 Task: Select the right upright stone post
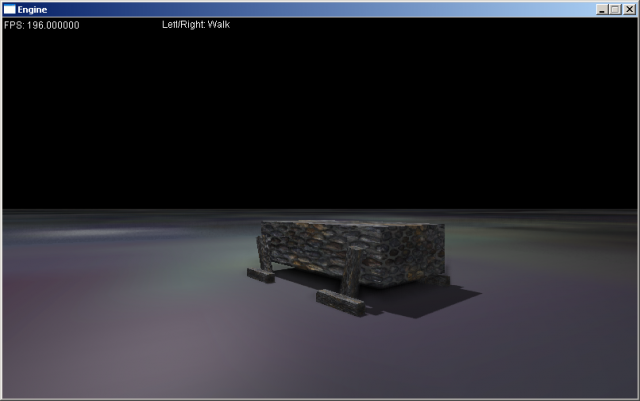(x=352, y=273)
